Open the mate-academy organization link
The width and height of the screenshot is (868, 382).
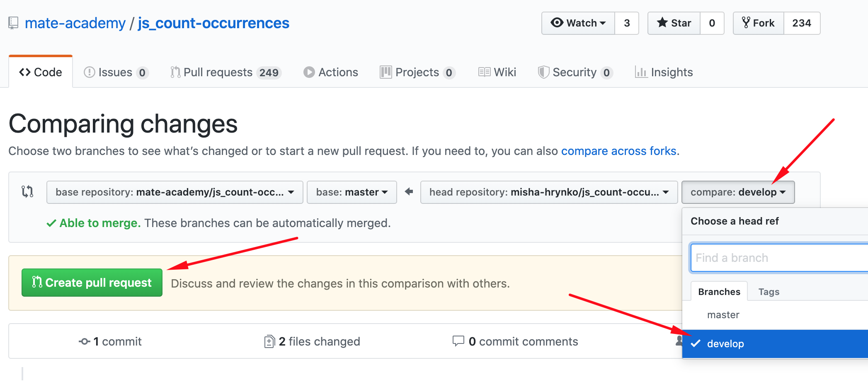pos(75,23)
